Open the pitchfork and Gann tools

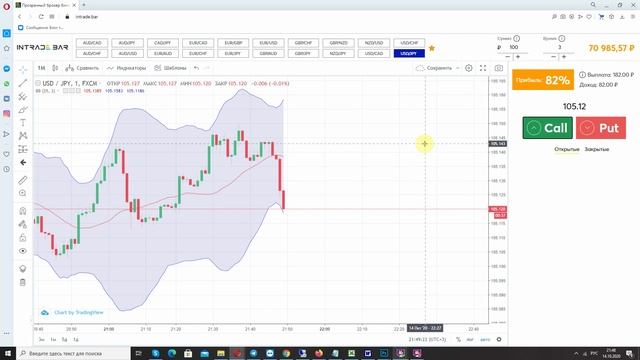tap(23, 97)
